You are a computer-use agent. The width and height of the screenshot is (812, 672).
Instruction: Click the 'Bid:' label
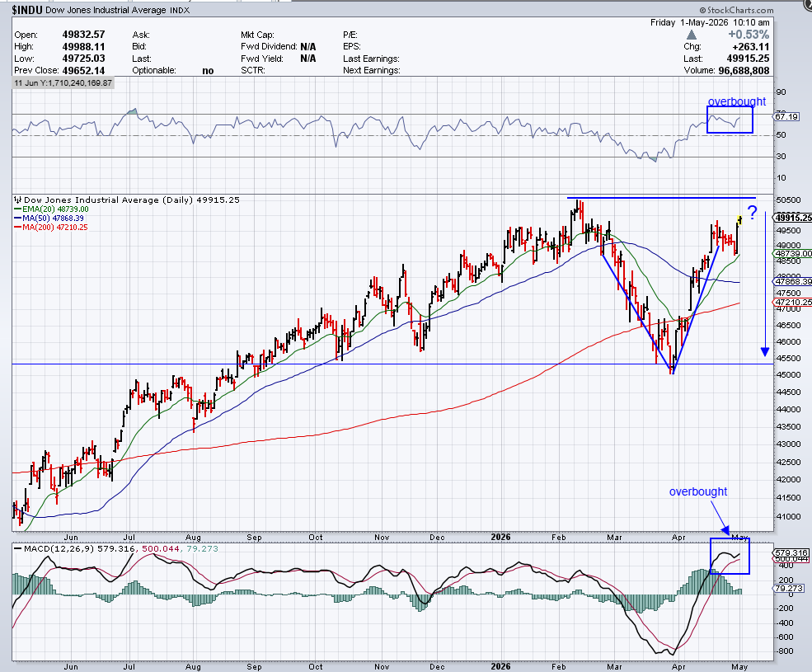click(x=140, y=47)
